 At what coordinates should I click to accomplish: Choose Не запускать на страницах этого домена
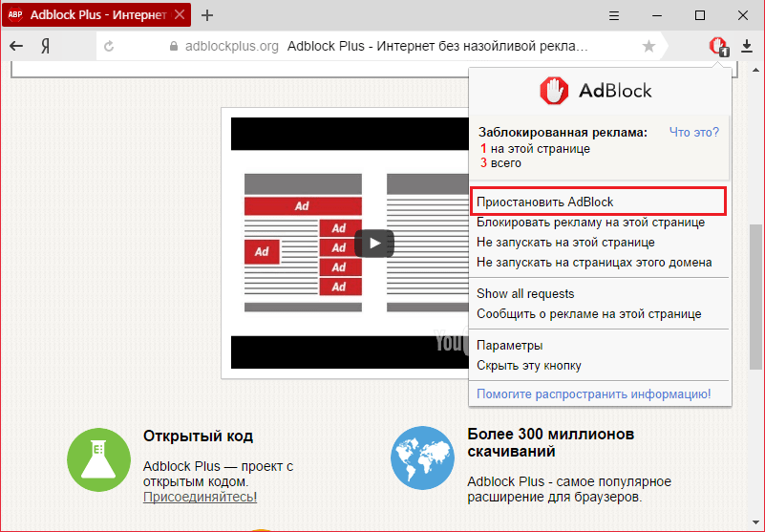coord(594,263)
